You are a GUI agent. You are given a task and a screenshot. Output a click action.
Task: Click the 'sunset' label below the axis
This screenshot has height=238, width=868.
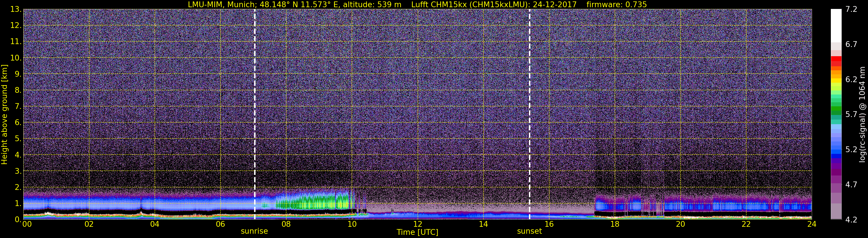point(530,231)
